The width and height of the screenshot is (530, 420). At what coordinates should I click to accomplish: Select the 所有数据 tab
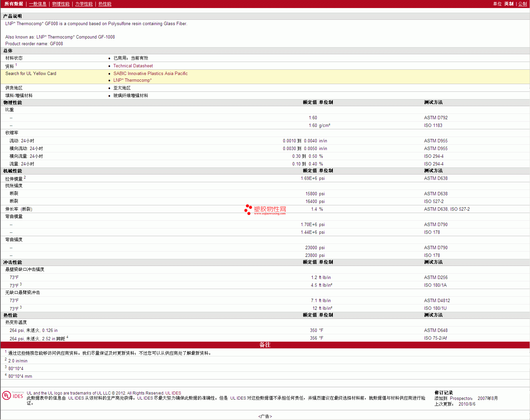click(14, 4)
